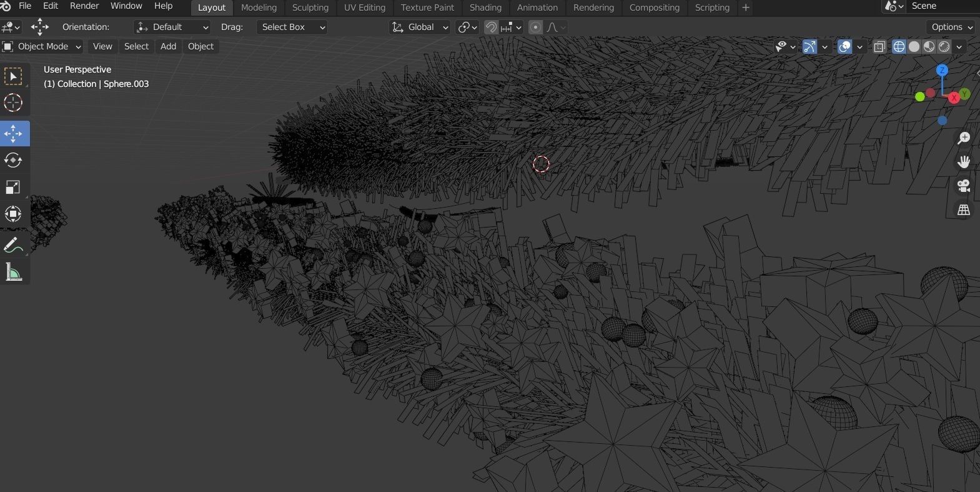Open Orientation Default dropdown
The width and height of the screenshot is (980, 492).
[x=172, y=27]
